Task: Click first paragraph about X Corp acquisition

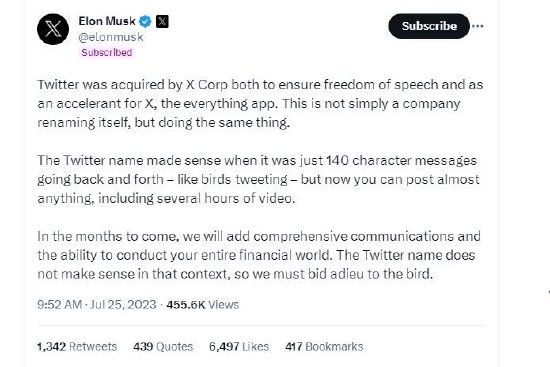Action: (260, 104)
